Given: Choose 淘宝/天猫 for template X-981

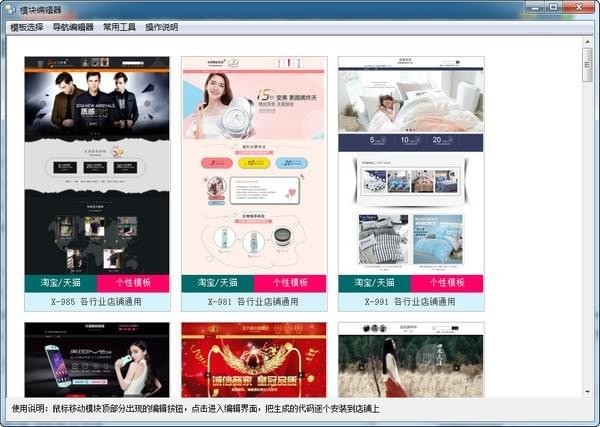Looking at the screenshot, I should click(x=218, y=283).
